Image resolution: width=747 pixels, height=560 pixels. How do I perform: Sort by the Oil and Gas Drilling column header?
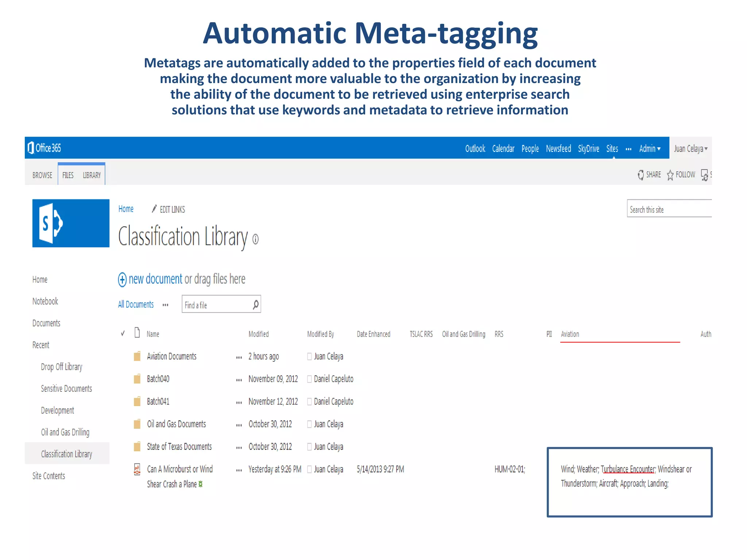[464, 334]
